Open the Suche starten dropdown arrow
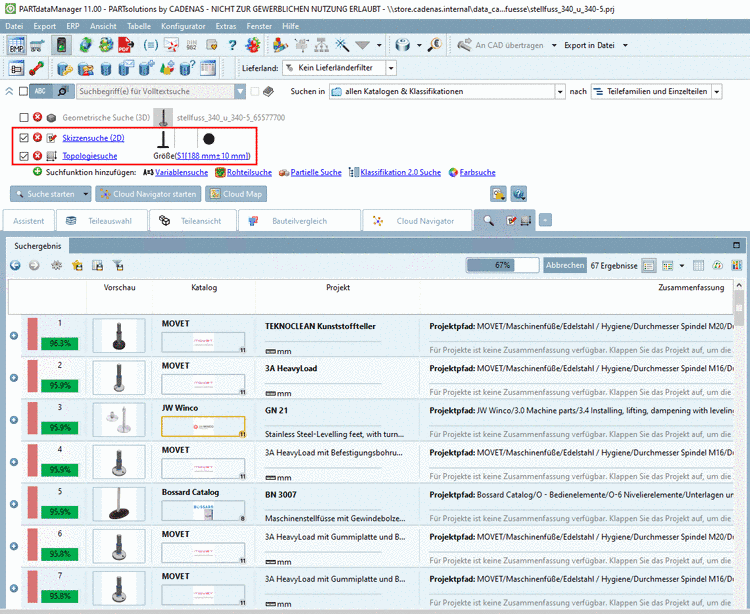The image size is (750, 614). click(86, 194)
